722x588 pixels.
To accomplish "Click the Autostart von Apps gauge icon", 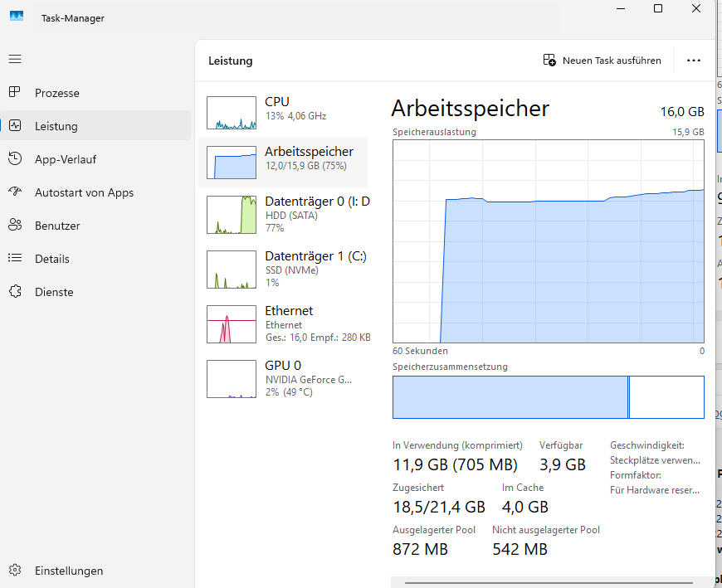I will click(15, 192).
